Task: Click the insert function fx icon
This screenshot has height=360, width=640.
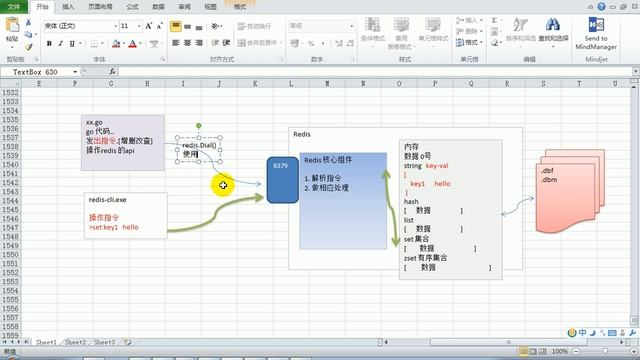Action: click(x=112, y=72)
